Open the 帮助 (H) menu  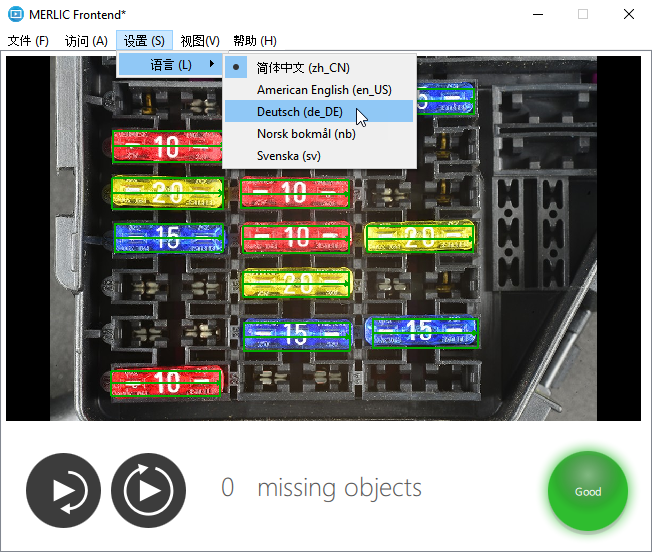[x=254, y=41]
